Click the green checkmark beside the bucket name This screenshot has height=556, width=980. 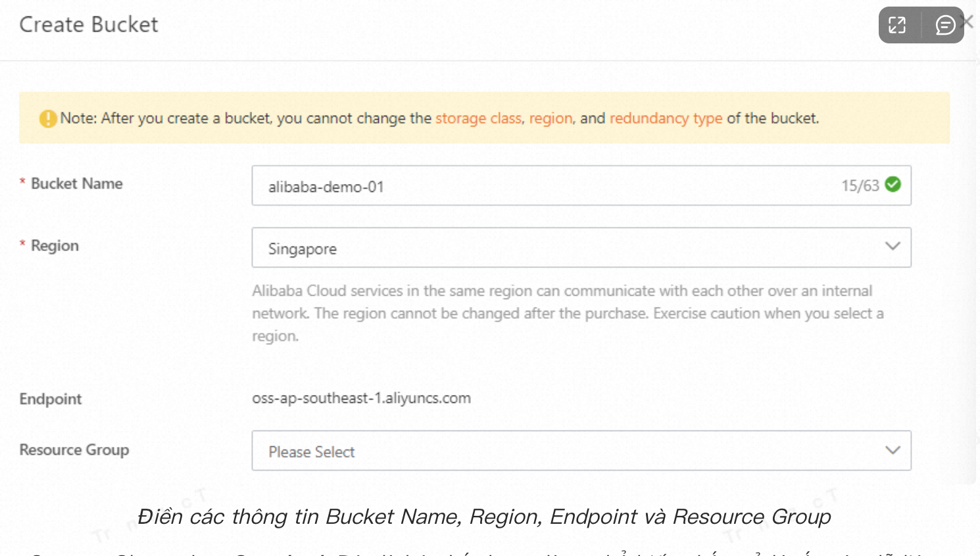coord(893,185)
